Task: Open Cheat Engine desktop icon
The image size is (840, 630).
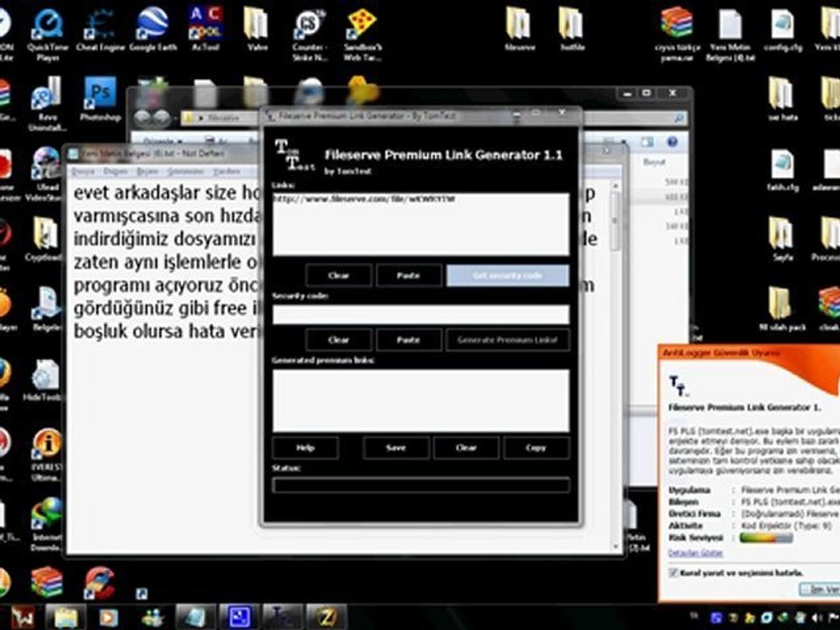Action: coord(100,30)
